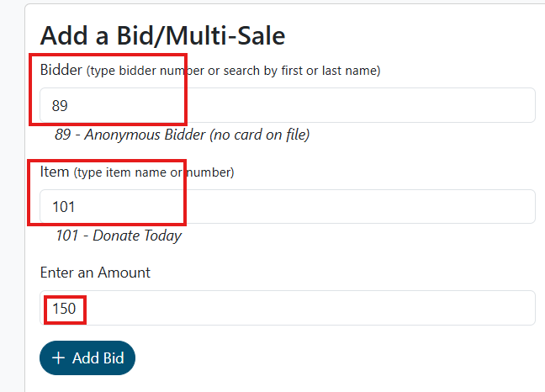The image size is (545, 392).
Task: Click the '(no card on file)' note
Action: click(x=260, y=135)
